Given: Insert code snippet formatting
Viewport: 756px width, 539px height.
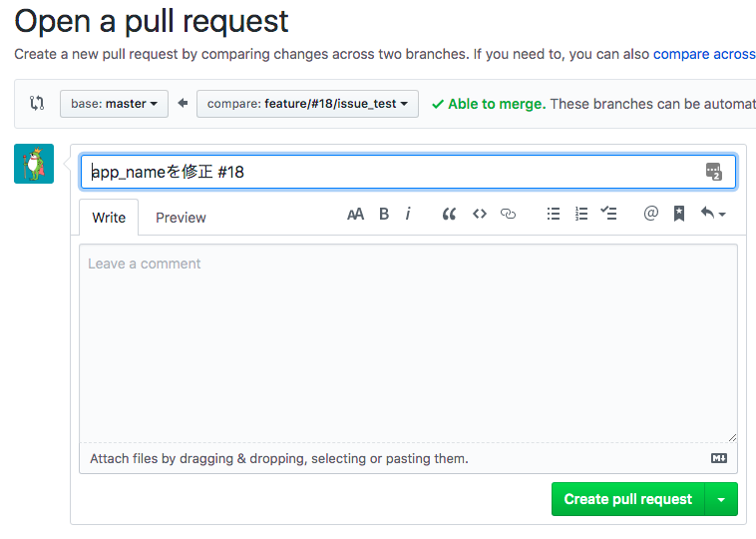Looking at the screenshot, I should (x=480, y=214).
